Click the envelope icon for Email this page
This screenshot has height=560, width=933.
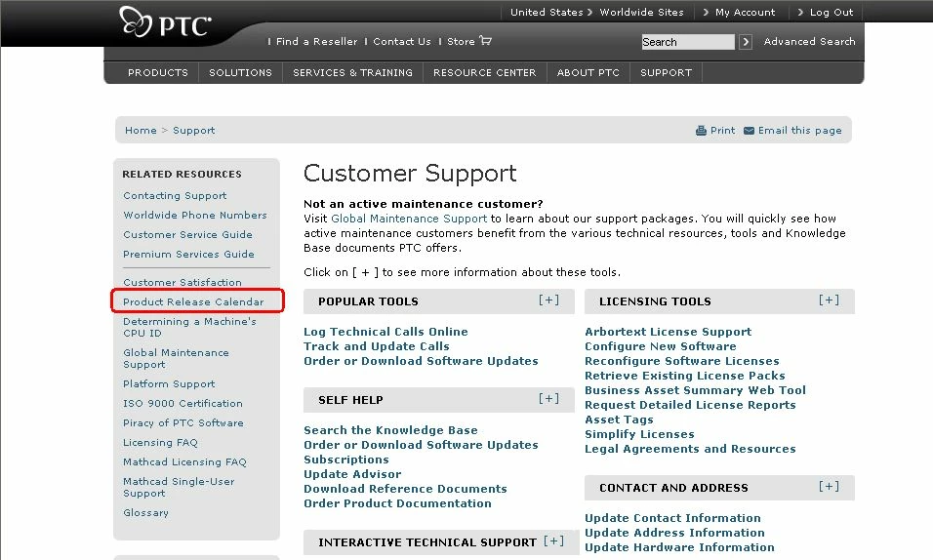pyautogui.click(x=749, y=131)
